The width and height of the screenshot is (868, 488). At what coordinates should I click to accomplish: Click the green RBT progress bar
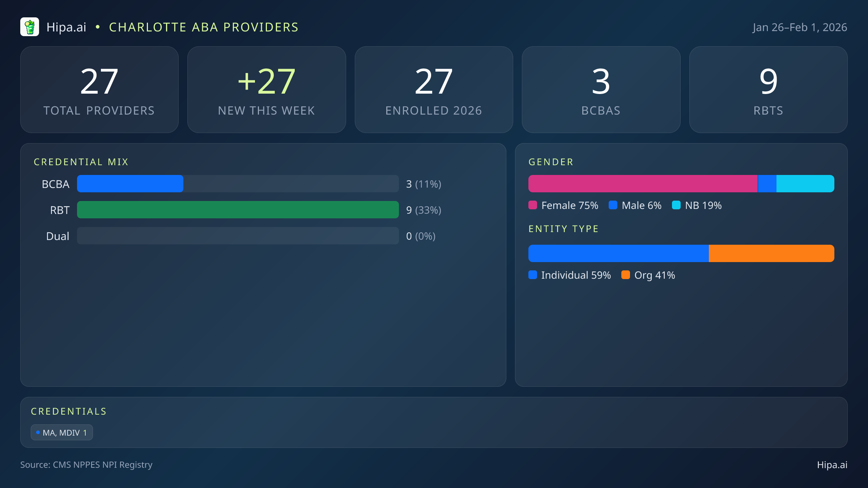click(238, 210)
